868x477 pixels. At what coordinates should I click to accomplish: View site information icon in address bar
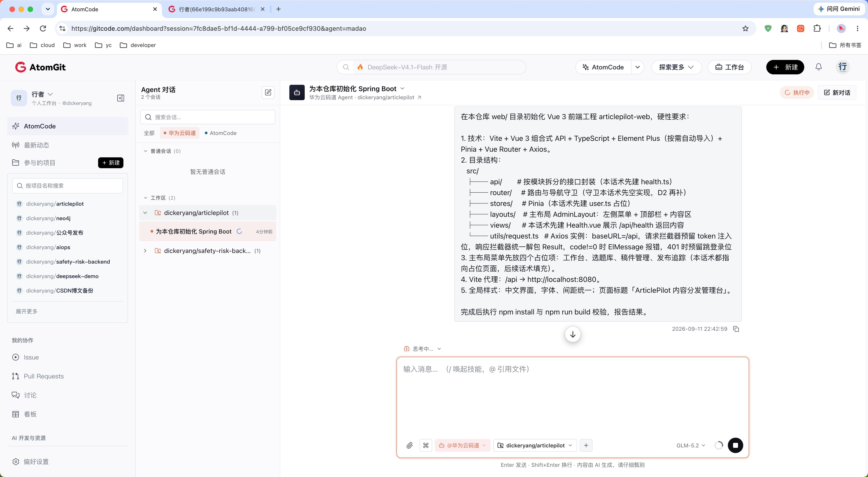coord(62,29)
